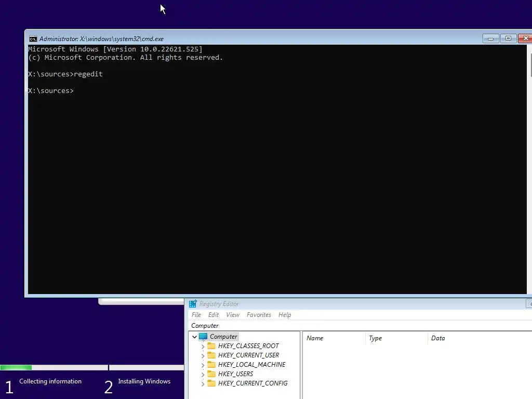Expand the HKEY_CURRENT_CONFIG key

pyautogui.click(x=203, y=384)
